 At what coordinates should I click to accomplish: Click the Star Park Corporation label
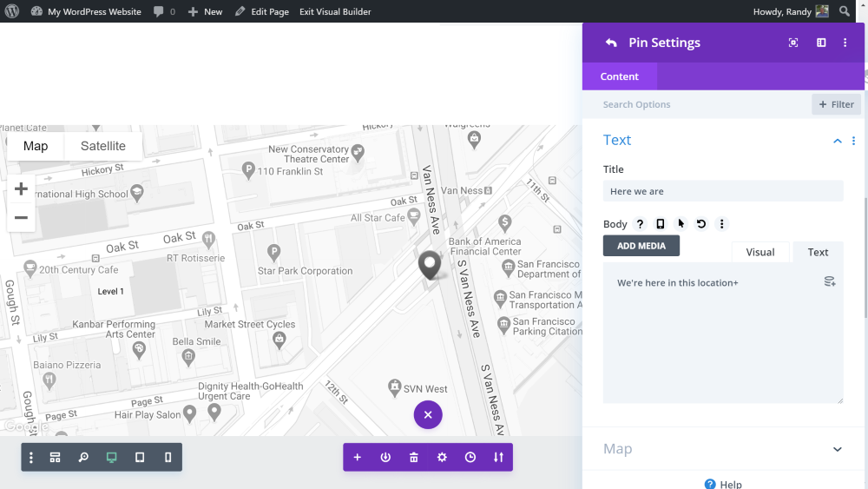click(305, 271)
